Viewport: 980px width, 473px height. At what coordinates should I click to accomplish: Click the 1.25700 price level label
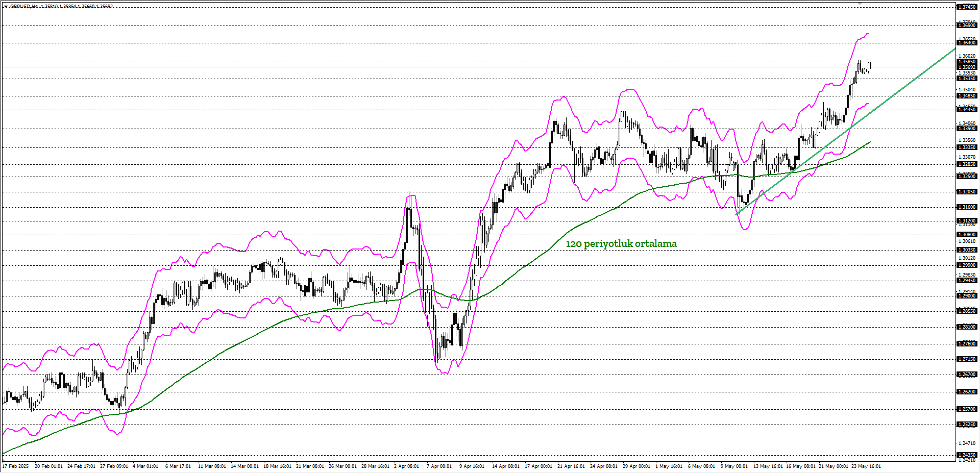click(x=967, y=409)
